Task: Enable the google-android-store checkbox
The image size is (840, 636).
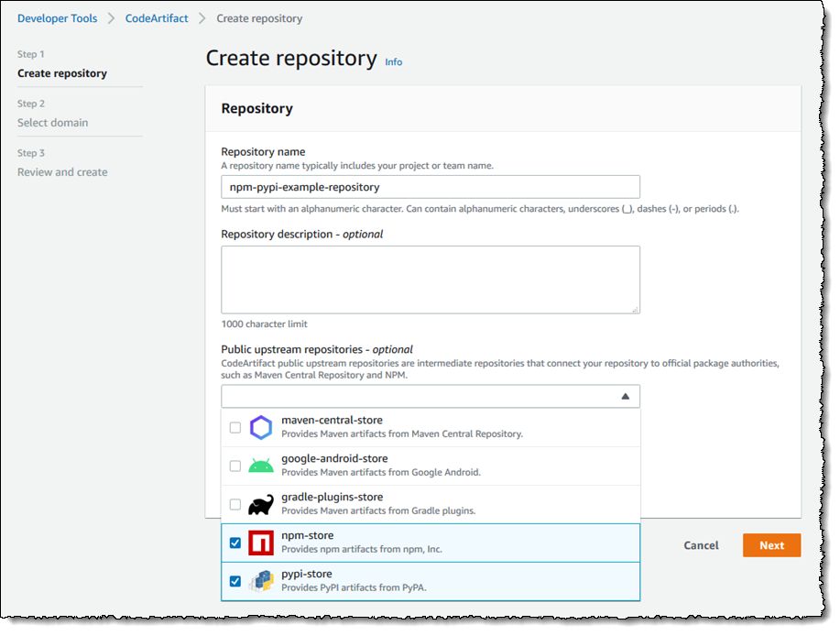Action: 235,466
